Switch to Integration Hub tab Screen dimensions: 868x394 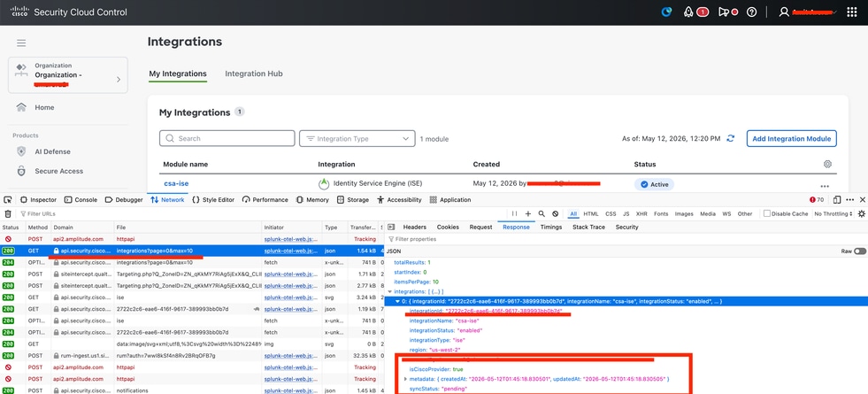tap(254, 73)
